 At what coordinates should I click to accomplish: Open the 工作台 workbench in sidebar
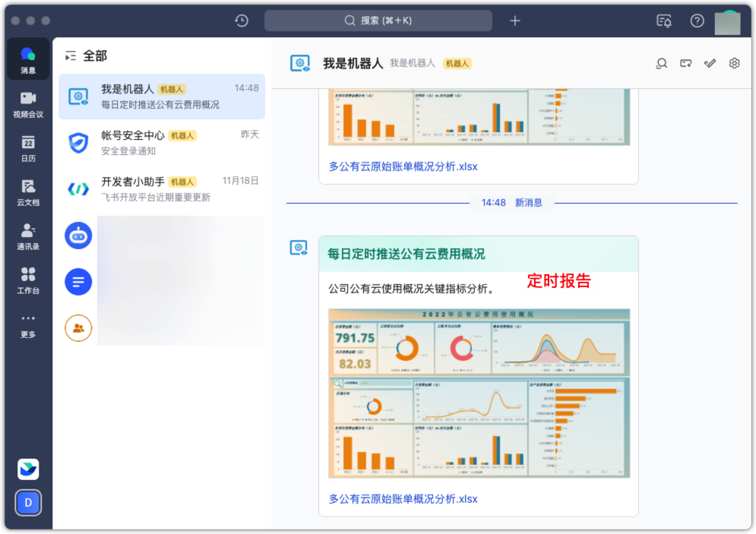click(28, 280)
